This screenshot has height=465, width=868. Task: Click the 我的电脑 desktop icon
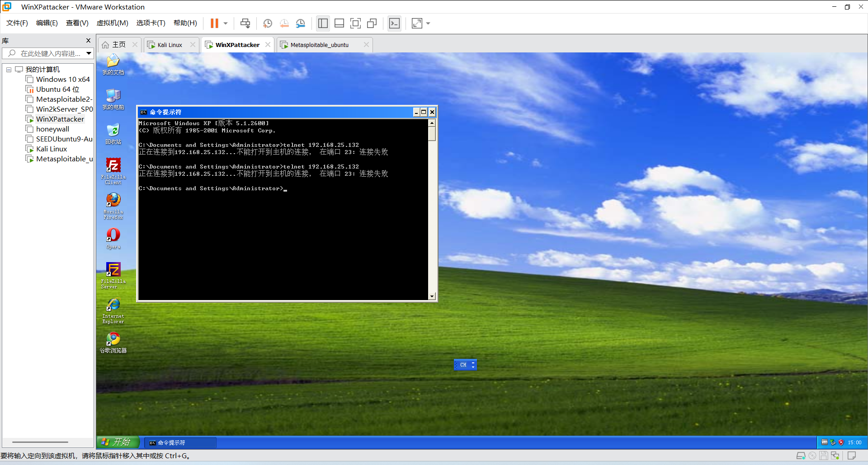click(x=113, y=99)
